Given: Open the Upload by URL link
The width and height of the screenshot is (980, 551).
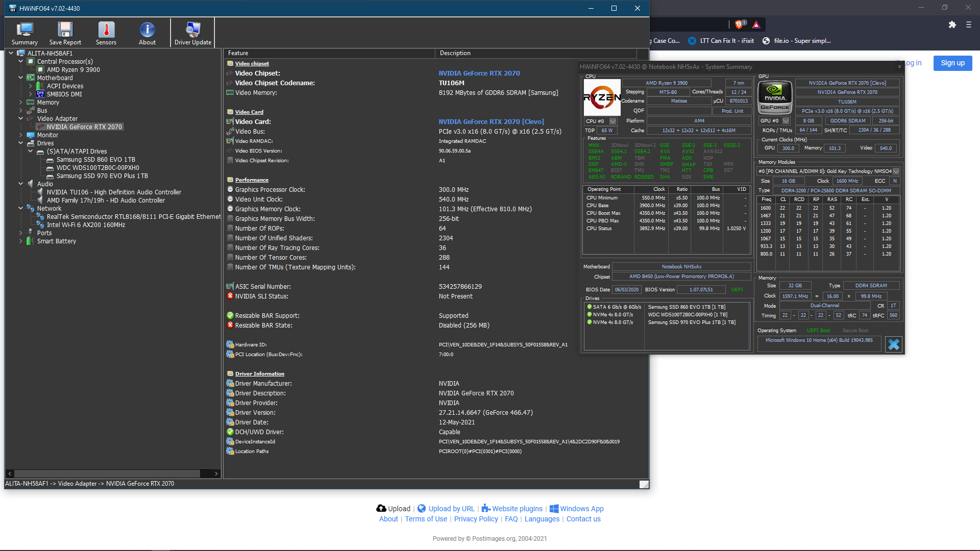Looking at the screenshot, I should click(x=446, y=509).
